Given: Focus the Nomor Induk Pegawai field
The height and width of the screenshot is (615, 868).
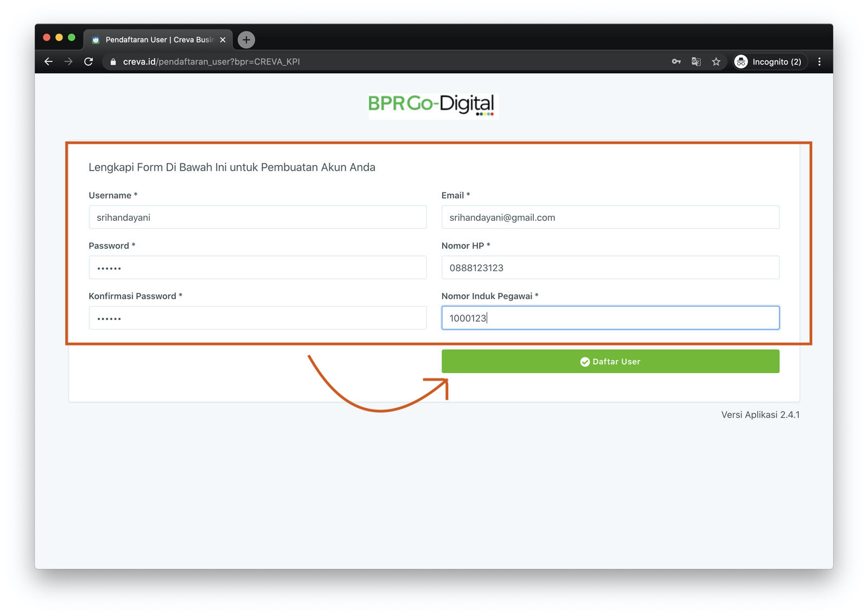Looking at the screenshot, I should [610, 318].
